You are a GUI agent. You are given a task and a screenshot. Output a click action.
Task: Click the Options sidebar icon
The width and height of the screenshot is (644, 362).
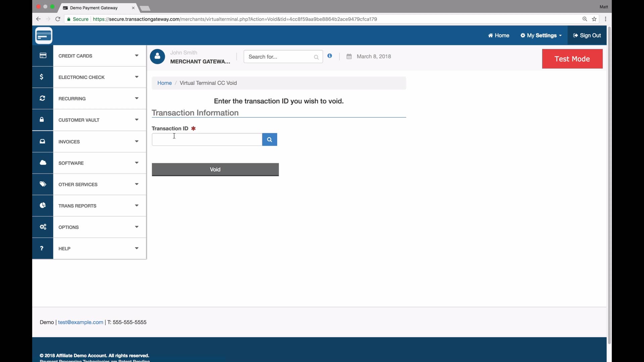43,226
